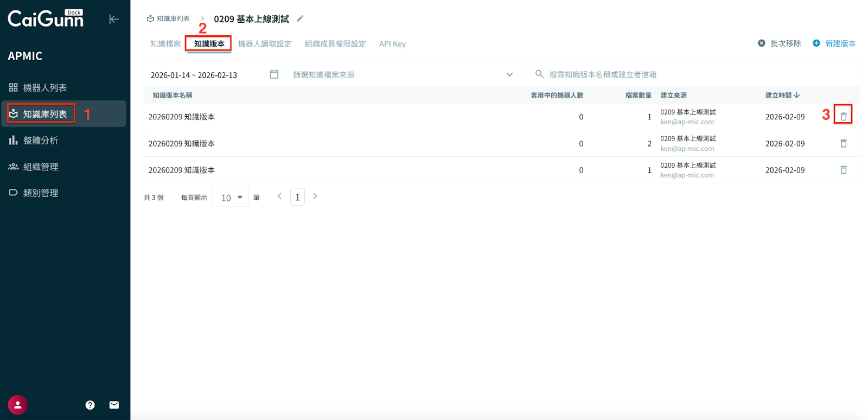Open the rows-per-page dropdown showing 10
This screenshot has height=420, width=868.
(x=231, y=198)
